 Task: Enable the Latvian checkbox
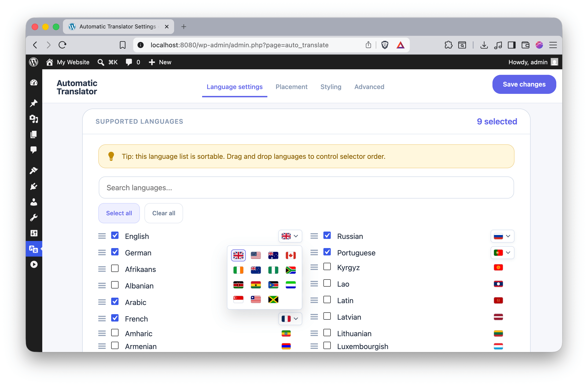click(327, 316)
